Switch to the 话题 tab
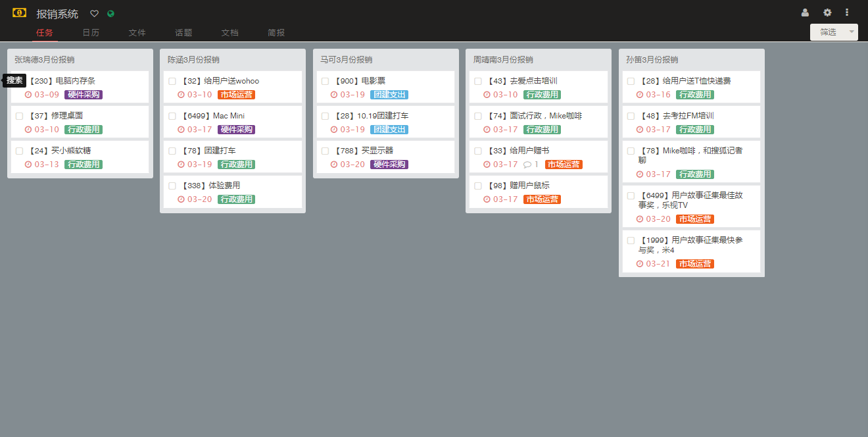This screenshot has width=868, height=437. [183, 32]
